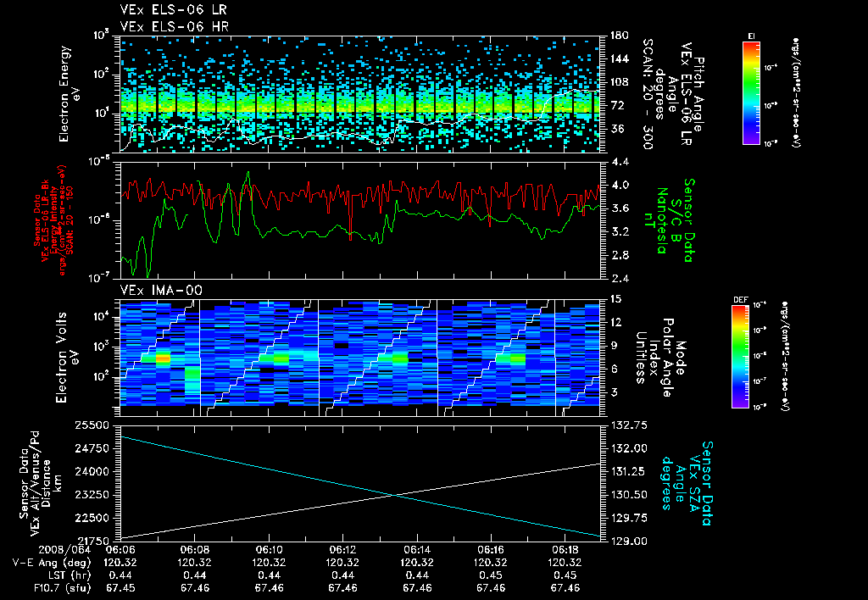The height and width of the screenshot is (600, 868).
Task: Click the 'Electron Energy eV' axis label
Action: pos(70,94)
